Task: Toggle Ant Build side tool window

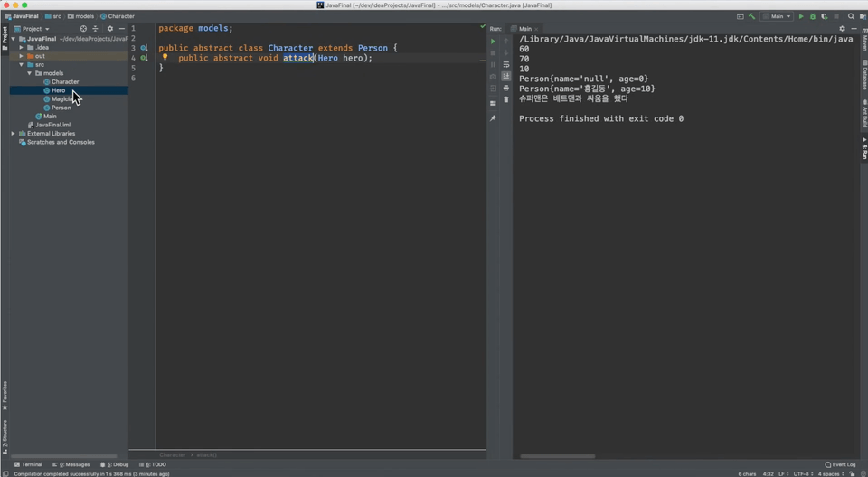Action: pos(864,114)
